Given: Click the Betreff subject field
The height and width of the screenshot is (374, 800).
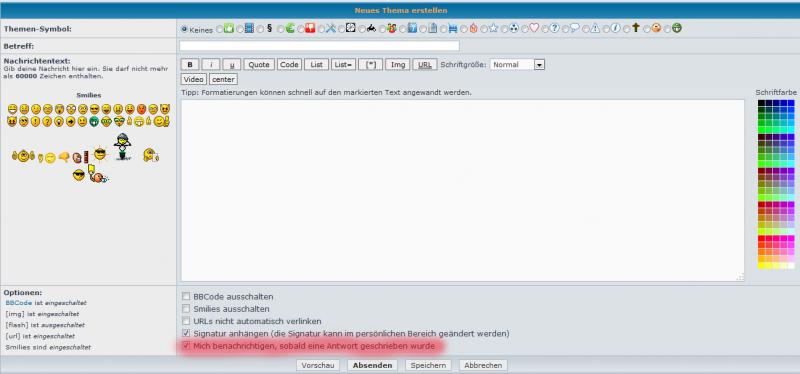Looking at the screenshot, I should [x=319, y=46].
